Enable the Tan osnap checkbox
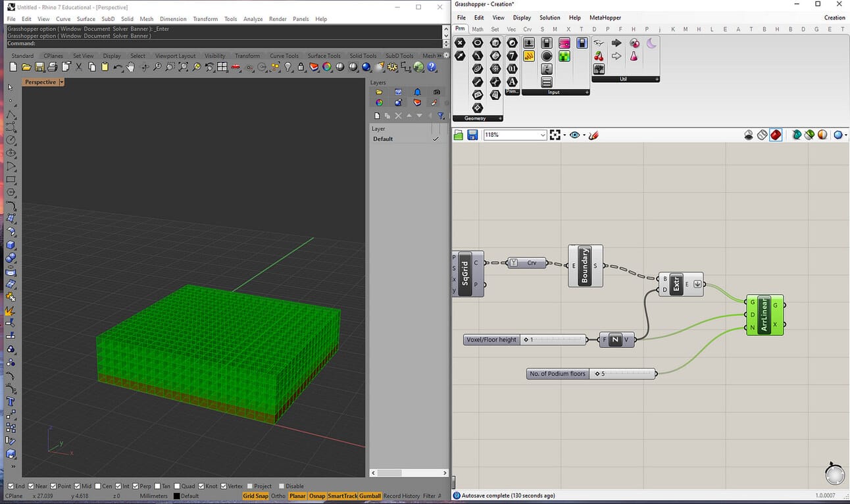 point(157,486)
